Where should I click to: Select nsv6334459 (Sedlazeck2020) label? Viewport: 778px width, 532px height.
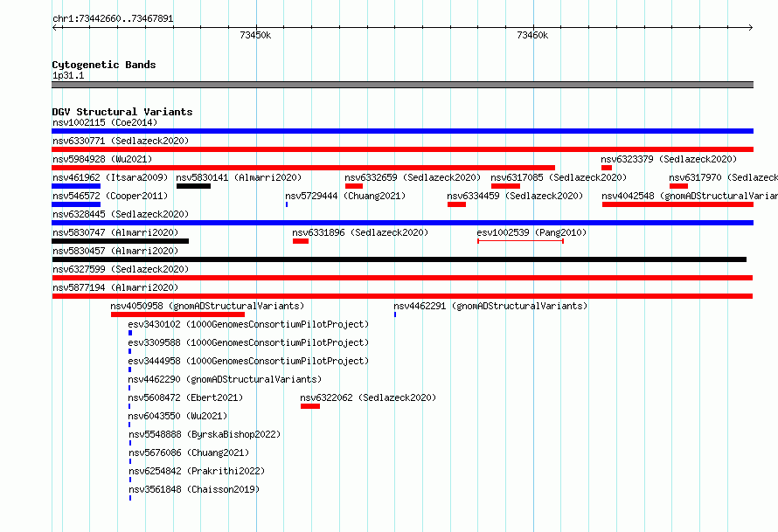pyautogui.click(x=515, y=196)
